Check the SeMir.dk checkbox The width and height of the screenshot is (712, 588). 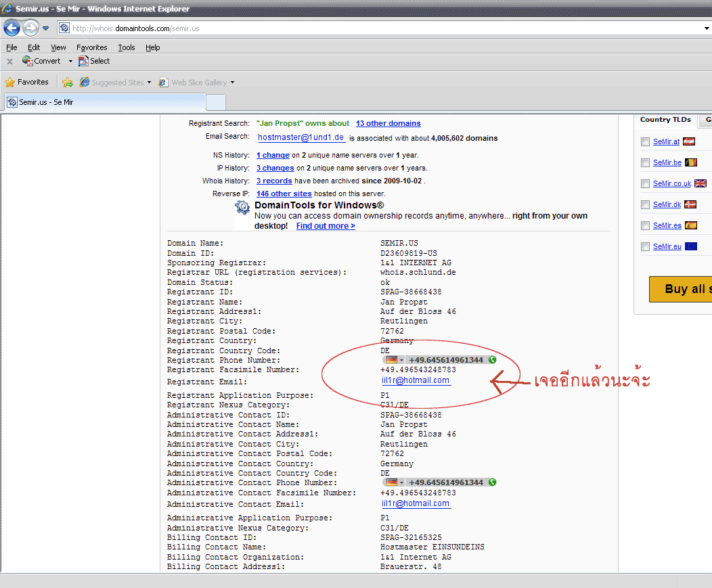click(x=645, y=205)
